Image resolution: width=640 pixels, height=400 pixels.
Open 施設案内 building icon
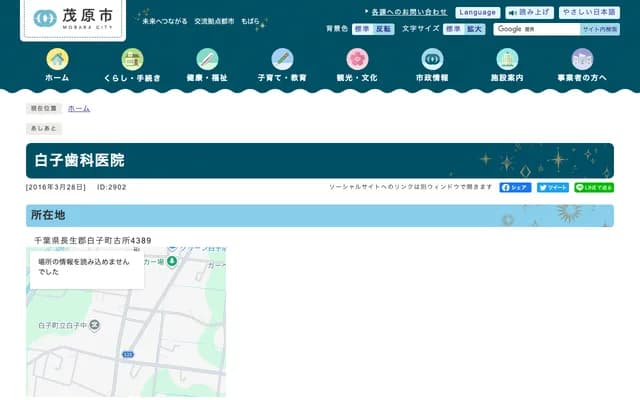coord(507,59)
